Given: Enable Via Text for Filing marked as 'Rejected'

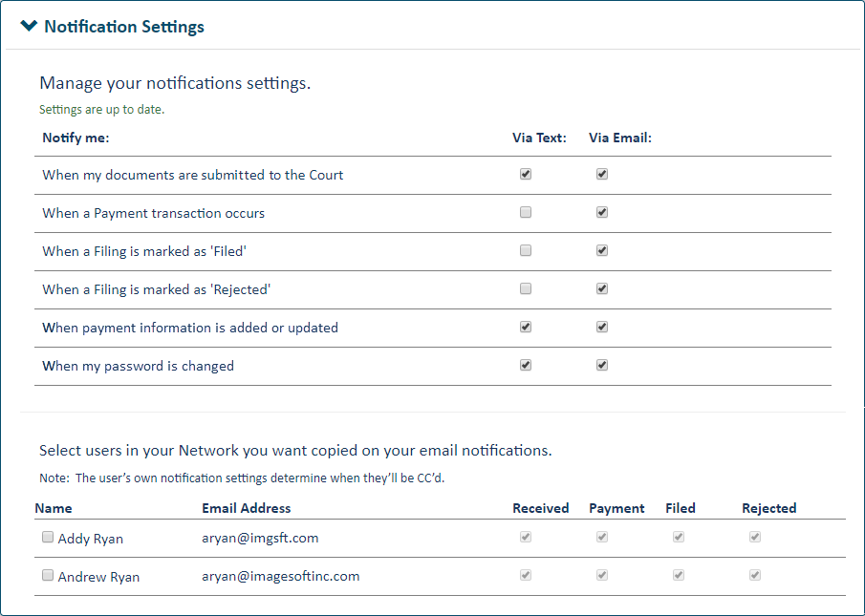Looking at the screenshot, I should 525,288.
